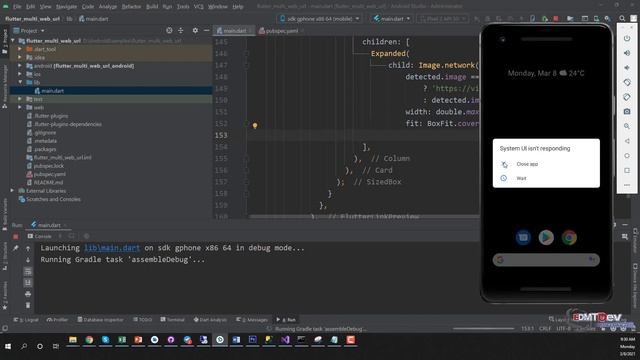The image size is (640, 360).
Task: Open Chrome from the Windows taskbar
Action: (89, 340)
